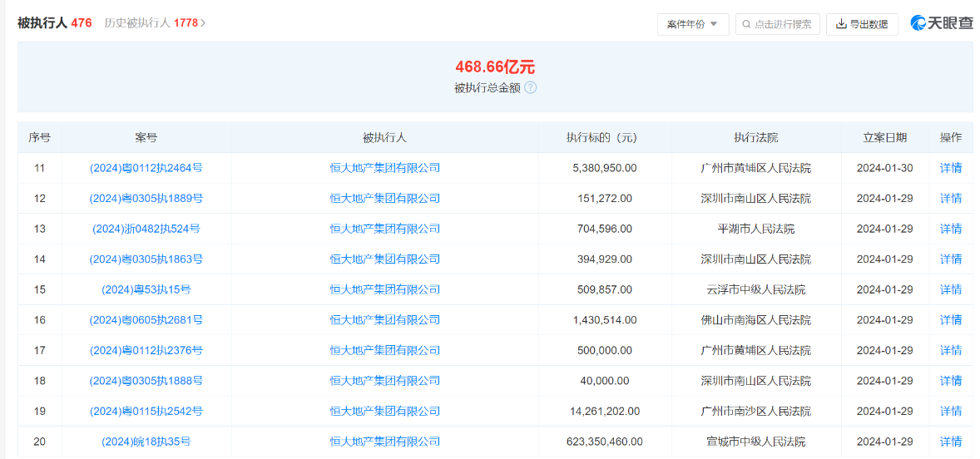Click the 立案日期 column header
980x459 pixels.
tap(884, 137)
